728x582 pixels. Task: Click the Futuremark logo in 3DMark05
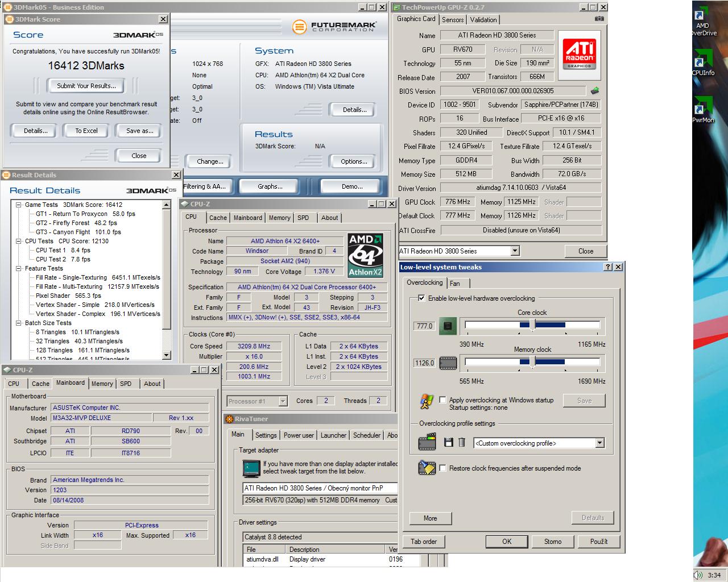click(x=334, y=27)
